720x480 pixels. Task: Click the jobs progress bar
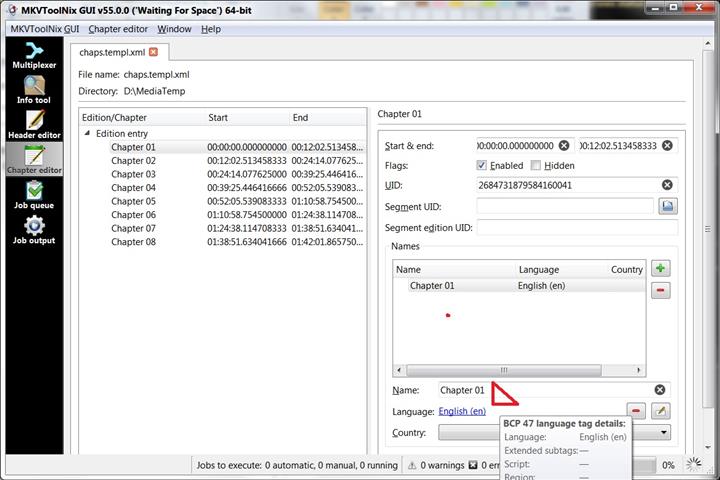click(643, 465)
